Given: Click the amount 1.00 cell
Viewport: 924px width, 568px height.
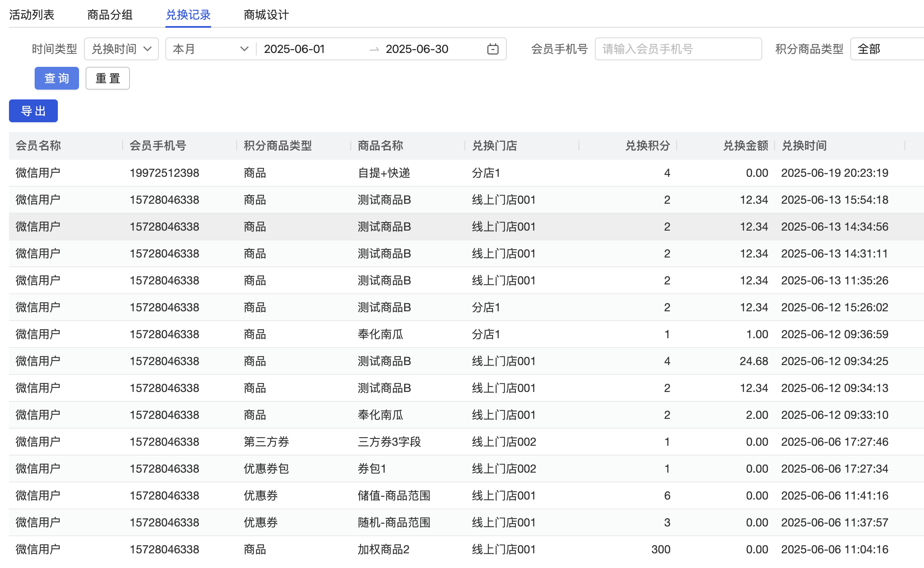Looking at the screenshot, I should [757, 334].
